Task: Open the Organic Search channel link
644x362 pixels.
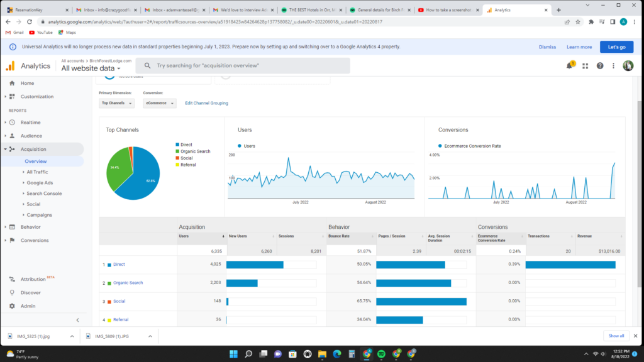Action: click(128, 283)
